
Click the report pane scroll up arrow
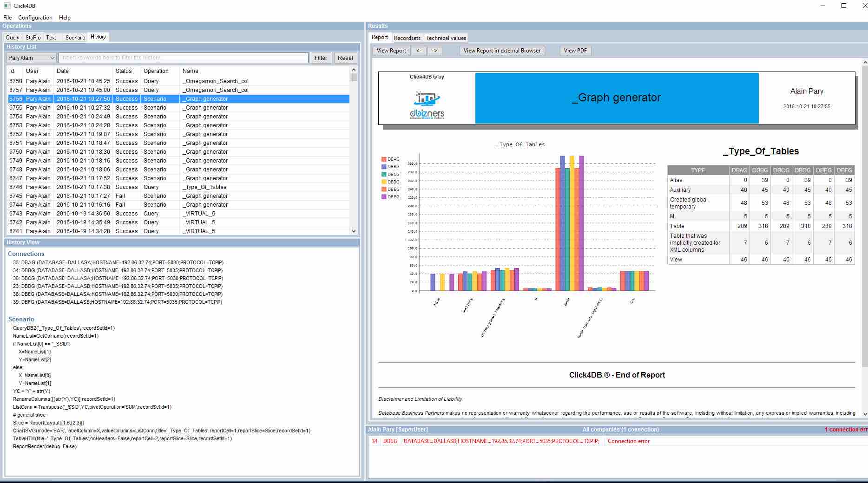[x=865, y=62]
